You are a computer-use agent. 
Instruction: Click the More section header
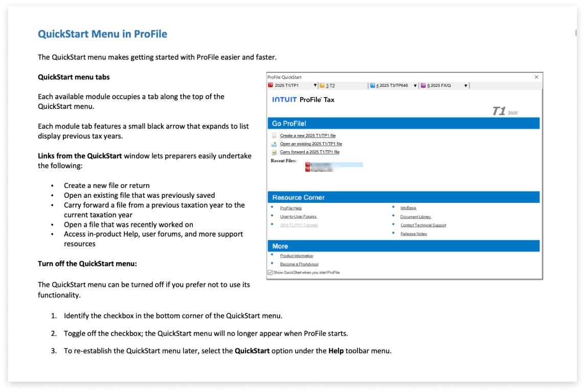[403, 246]
